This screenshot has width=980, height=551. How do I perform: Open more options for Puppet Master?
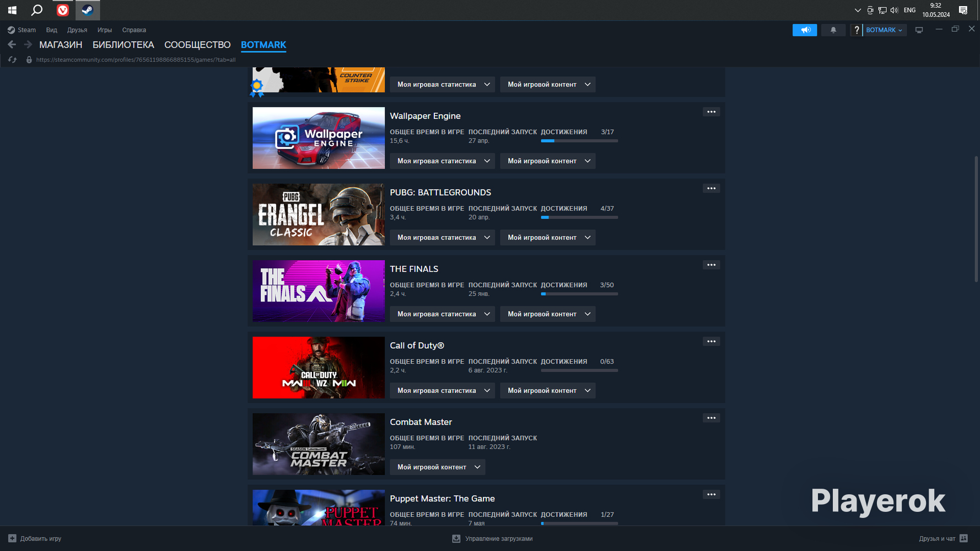712,495
